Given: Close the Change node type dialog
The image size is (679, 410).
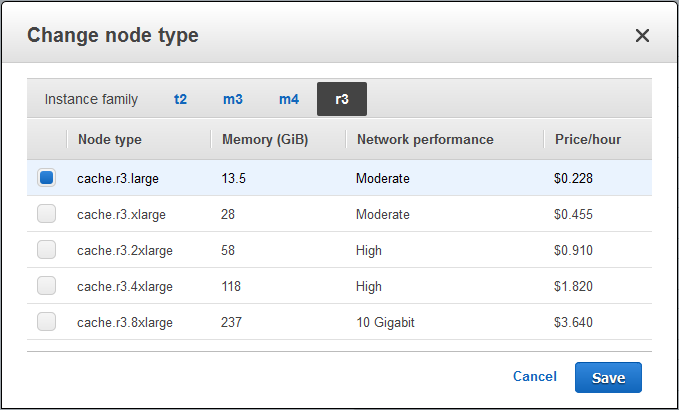Looking at the screenshot, I should tap(642, 36).
